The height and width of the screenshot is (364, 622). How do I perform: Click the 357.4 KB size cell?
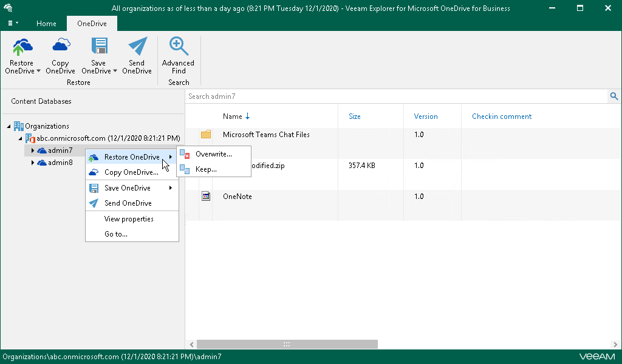point(362,166)
